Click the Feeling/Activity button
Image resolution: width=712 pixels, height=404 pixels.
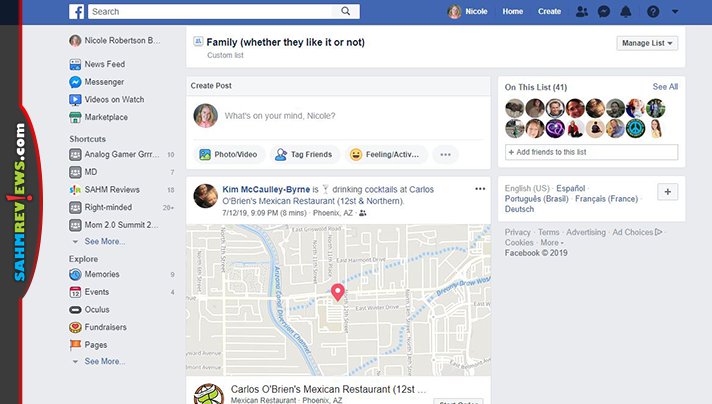385,155
